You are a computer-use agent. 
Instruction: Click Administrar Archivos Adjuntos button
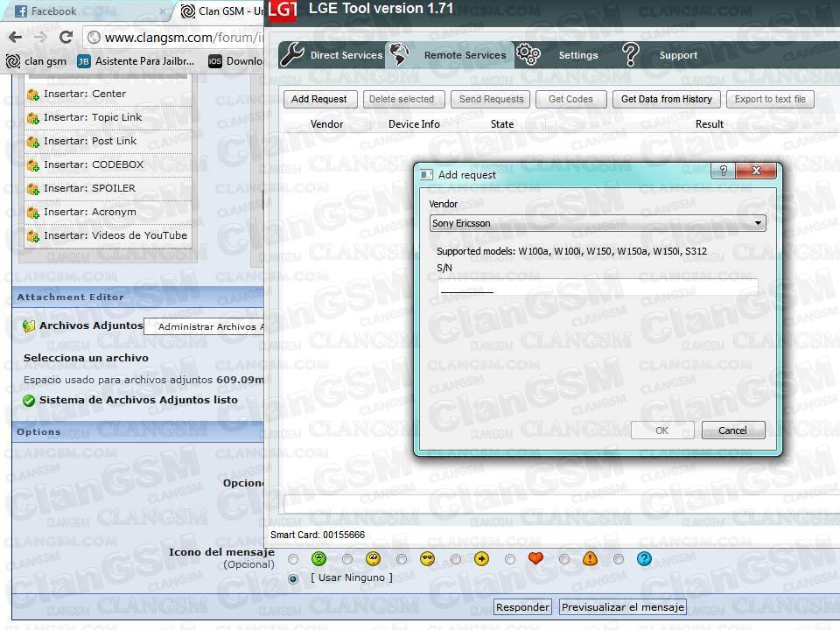204,326
